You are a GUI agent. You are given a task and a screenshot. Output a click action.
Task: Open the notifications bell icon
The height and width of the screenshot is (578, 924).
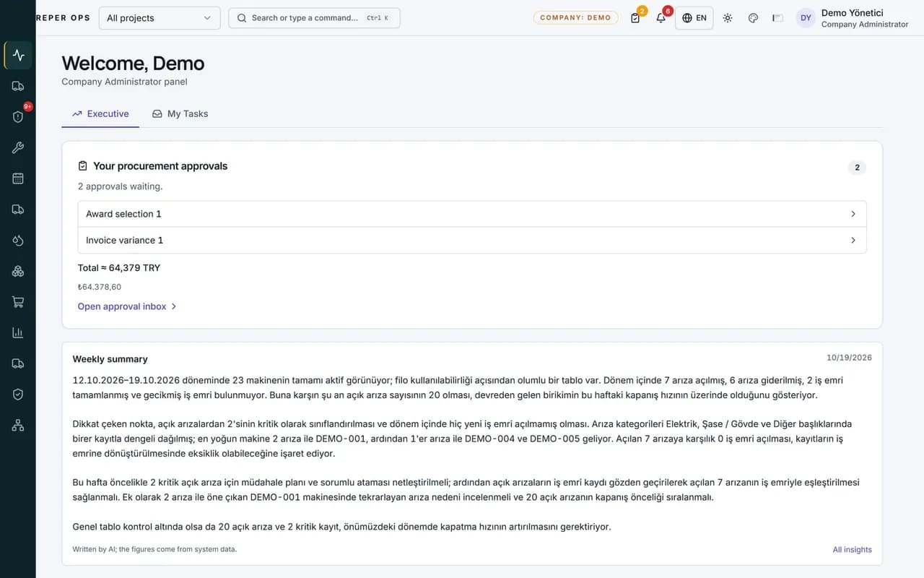tap(661, 18)
